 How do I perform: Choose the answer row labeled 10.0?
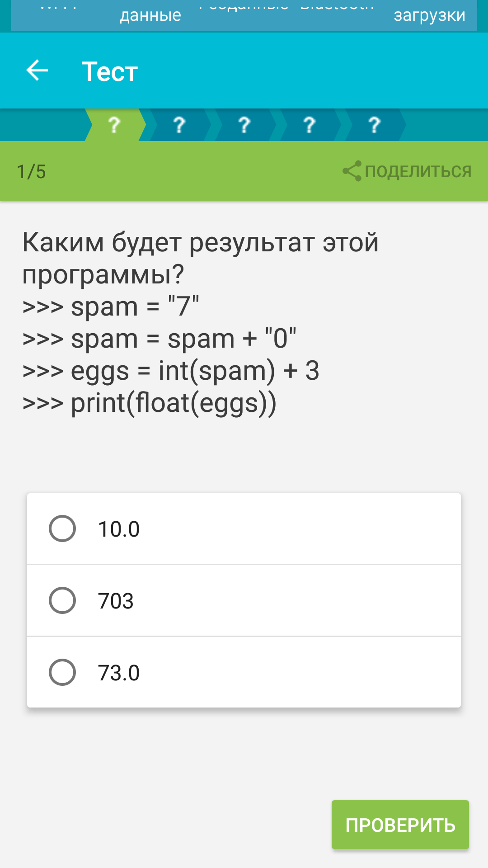(x=244, y=529)
